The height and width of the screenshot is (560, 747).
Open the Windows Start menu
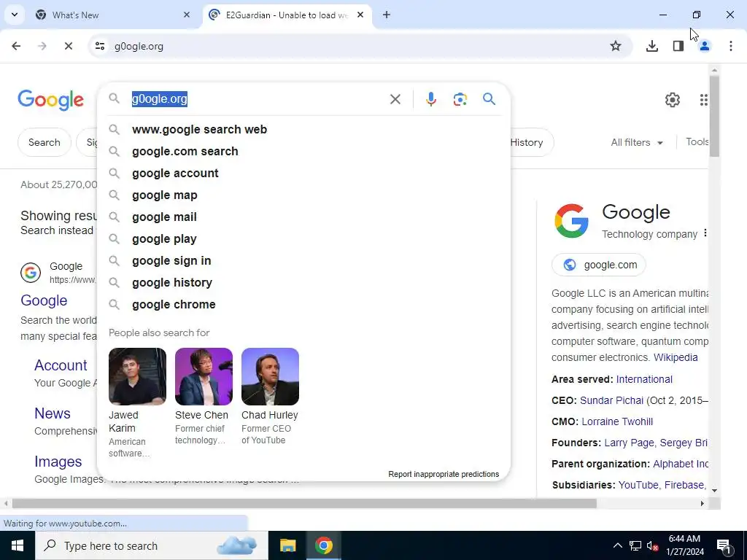click(x=18, y=545)
